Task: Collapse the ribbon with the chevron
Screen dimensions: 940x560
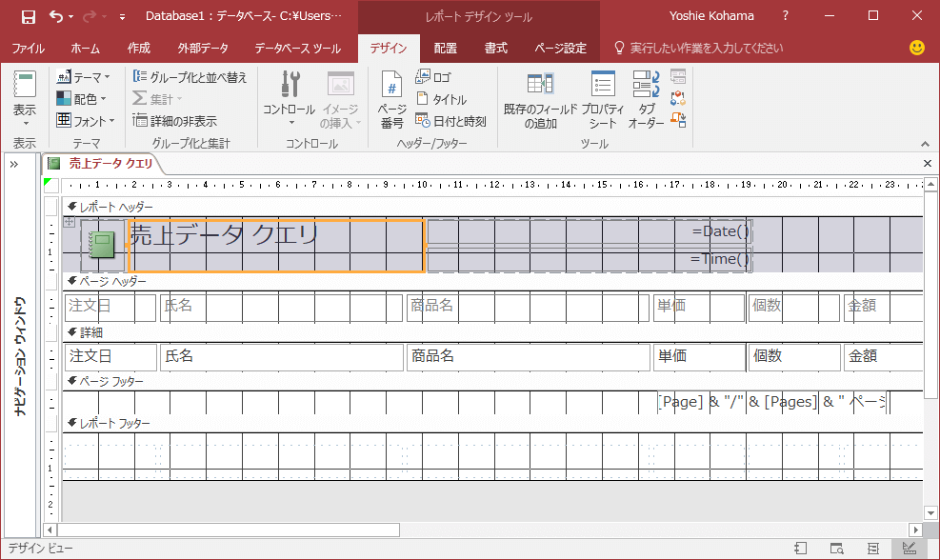Action: [925, 144]
